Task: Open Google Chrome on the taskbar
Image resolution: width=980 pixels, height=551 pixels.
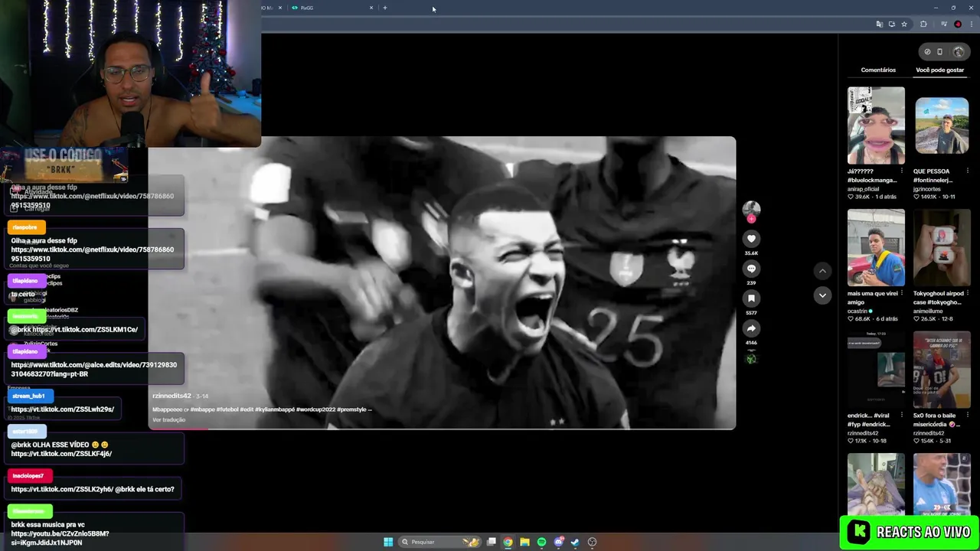Action: pyautogui.click(x=508, y=542)
